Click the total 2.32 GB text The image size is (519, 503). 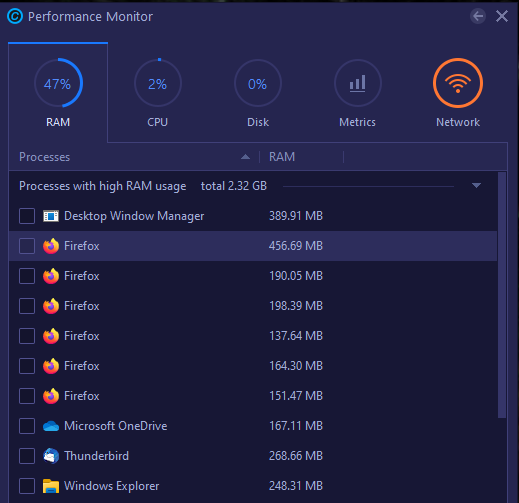pyautogui.click(x=234, y=186)
